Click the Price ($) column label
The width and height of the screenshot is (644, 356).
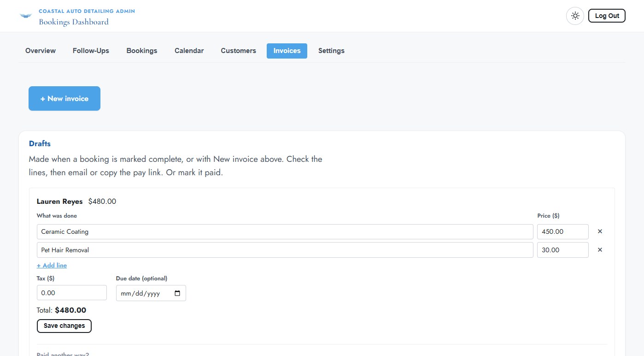pos(548,215)
